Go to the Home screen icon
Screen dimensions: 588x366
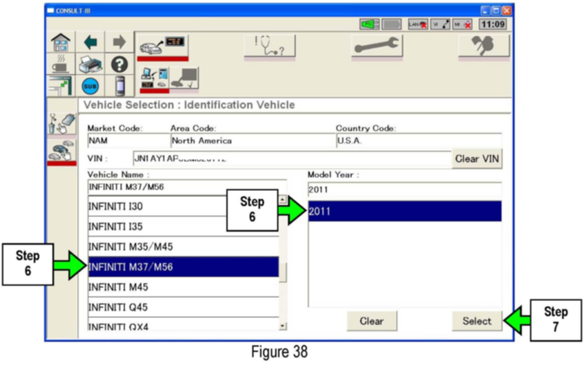click(61, 42)
